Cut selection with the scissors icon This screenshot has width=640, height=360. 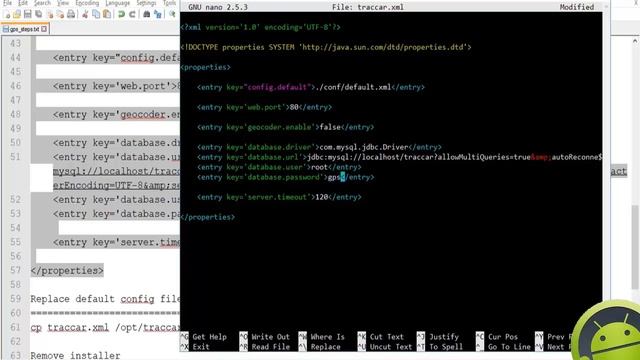pyautogui.click(x=85, y=14)
